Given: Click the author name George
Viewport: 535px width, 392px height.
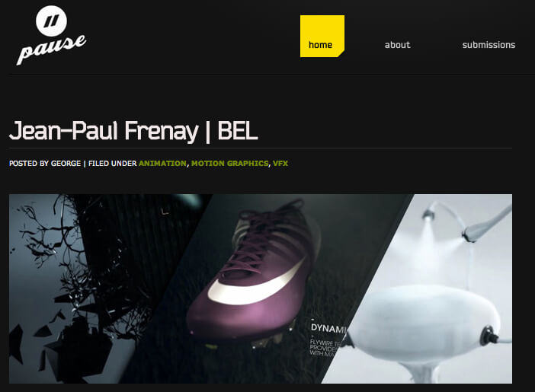Looking at the screenshot, I should [x=66, y=164].
